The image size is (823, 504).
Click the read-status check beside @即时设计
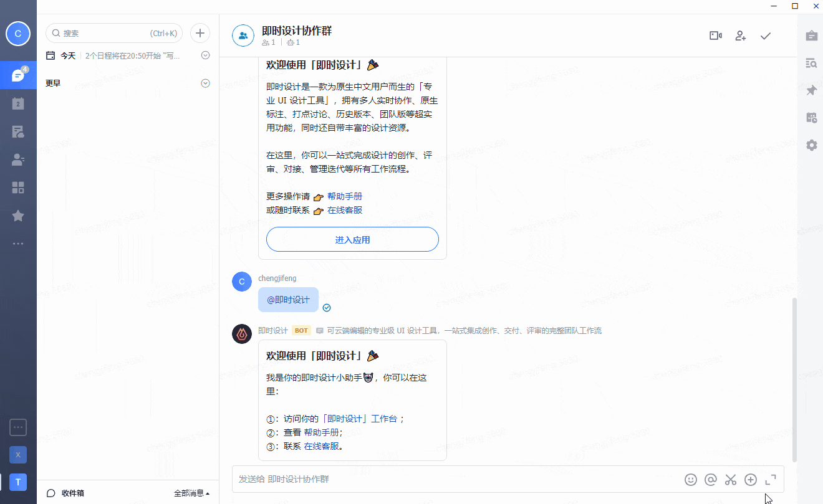327,308
